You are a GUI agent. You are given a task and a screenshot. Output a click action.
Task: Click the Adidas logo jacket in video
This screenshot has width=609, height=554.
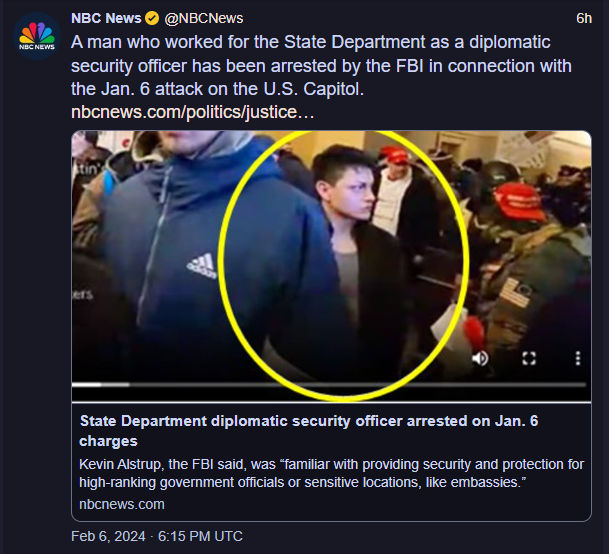coord(201,265)
